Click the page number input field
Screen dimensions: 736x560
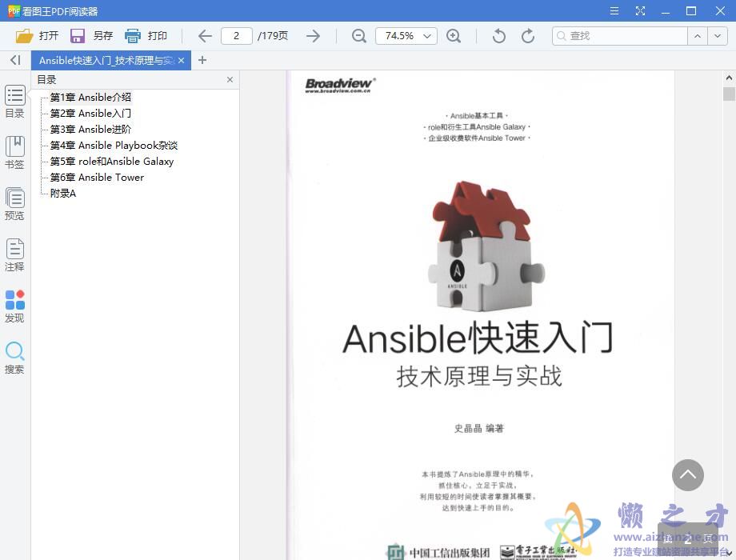(x=237, y=36)
